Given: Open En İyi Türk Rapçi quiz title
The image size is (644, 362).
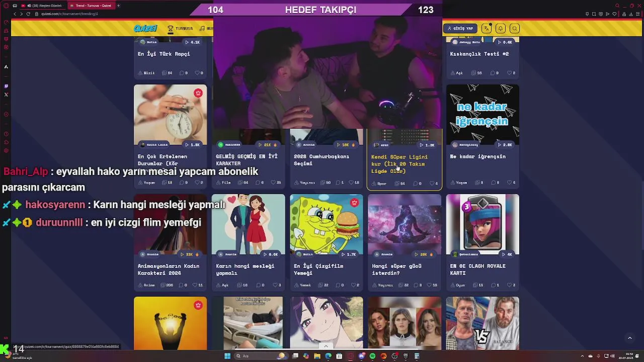Looking at the screenshot, I should 164,54.
